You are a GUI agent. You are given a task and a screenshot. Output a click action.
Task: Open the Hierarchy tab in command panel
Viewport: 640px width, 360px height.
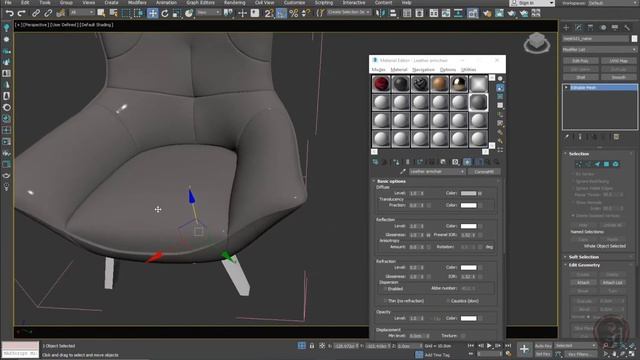tap(591, 27)
